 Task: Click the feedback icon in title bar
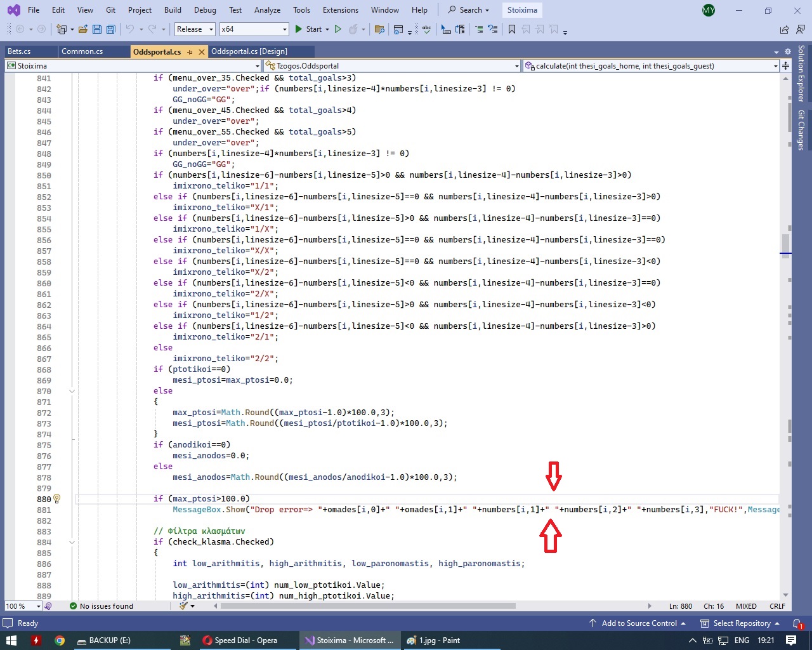(801, 29)
